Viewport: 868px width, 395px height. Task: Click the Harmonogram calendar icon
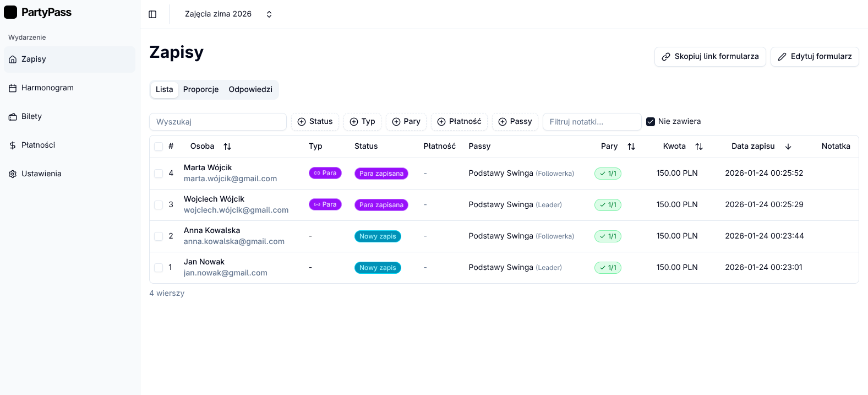pyautogui.click(x=13, y=88)
